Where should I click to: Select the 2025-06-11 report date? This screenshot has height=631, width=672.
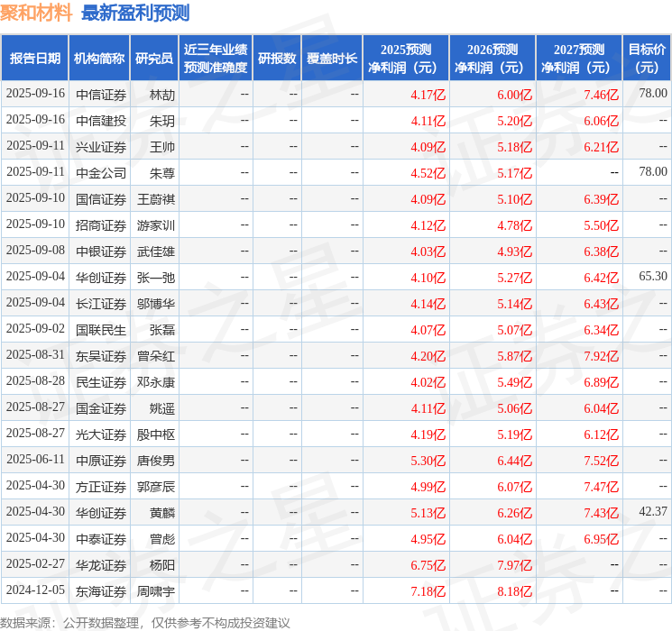[x=35, y=459]
